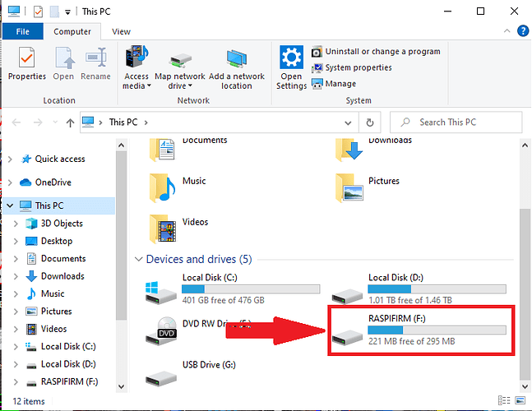
Task: Click Add a network location
Action: coord(237,68)
